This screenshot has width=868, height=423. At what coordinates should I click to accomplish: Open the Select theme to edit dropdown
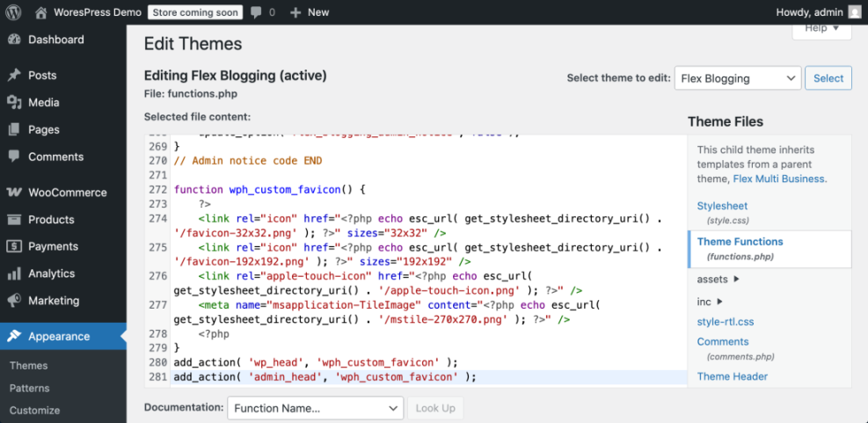point(737,78)
